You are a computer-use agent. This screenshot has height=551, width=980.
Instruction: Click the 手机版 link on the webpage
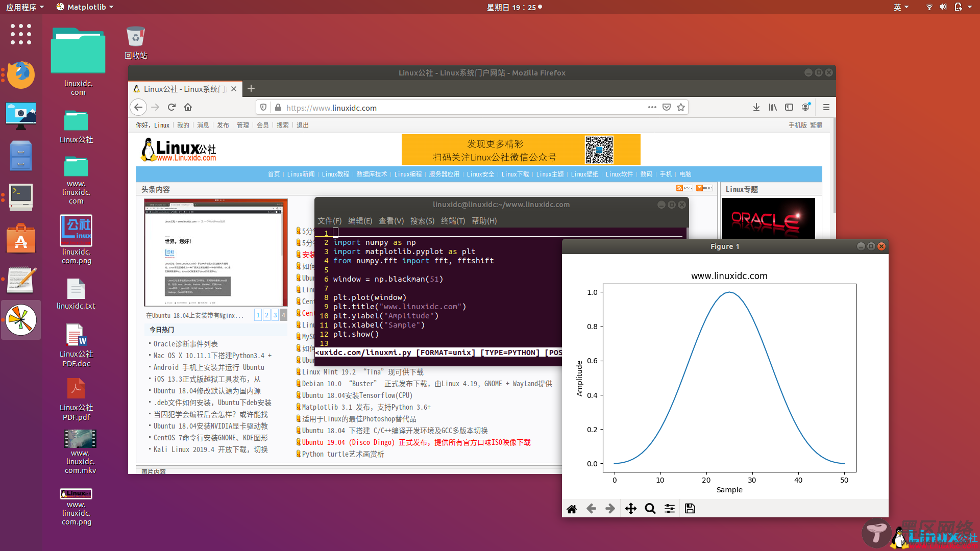click(x=797, y=125)
